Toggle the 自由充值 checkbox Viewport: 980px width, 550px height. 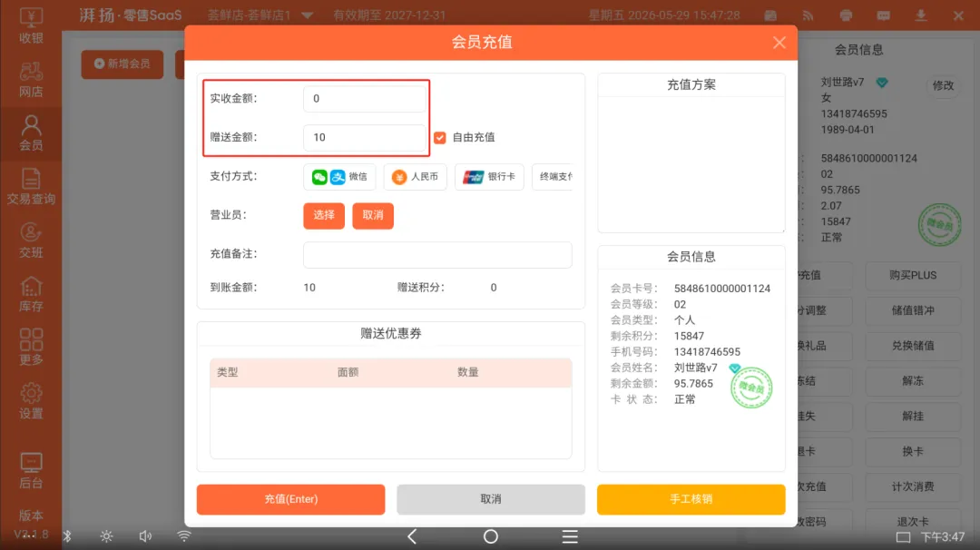click(440, 138)
